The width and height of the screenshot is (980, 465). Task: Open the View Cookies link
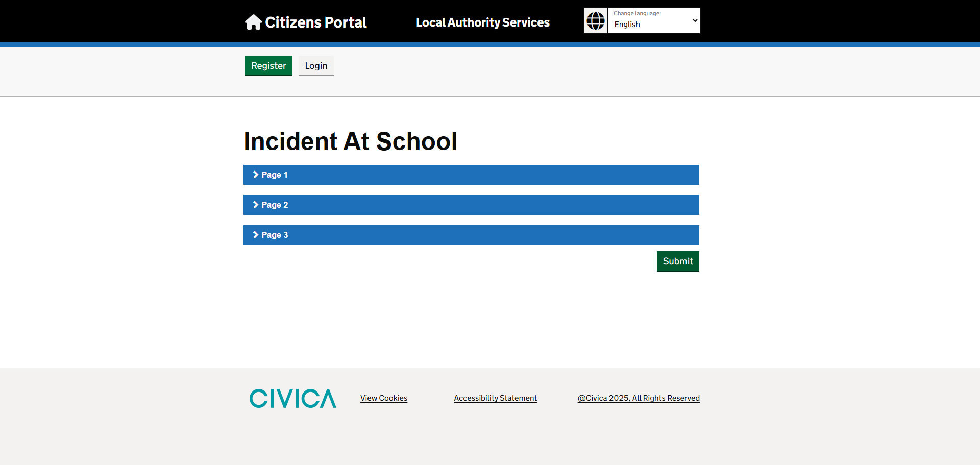[x=383, y=398]
